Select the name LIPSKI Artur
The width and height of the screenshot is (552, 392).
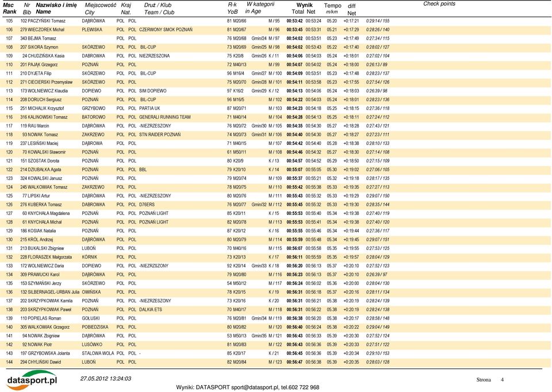point(39,196)
